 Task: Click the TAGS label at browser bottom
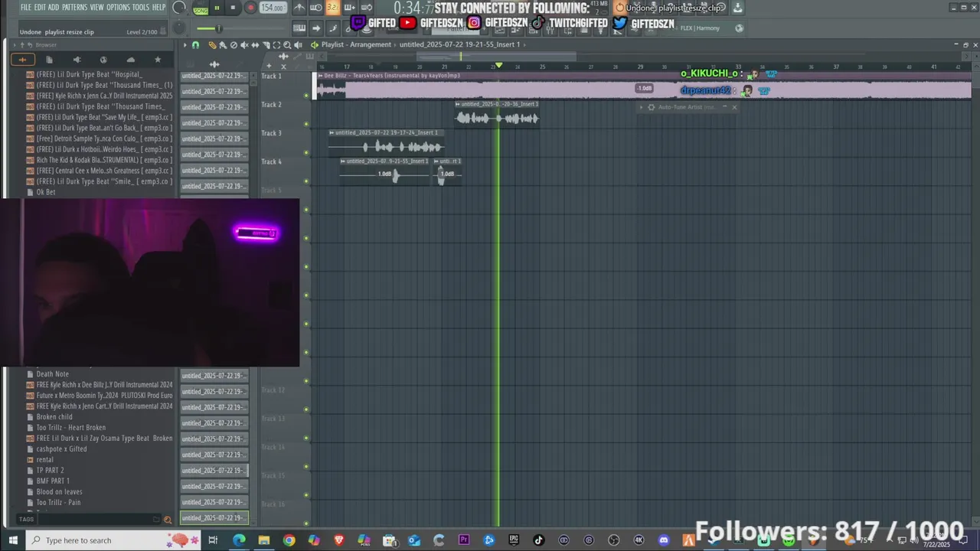26,519
